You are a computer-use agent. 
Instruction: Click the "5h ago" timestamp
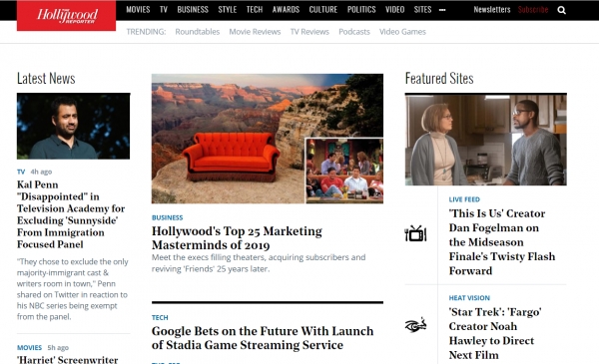[x=58, y=348]
